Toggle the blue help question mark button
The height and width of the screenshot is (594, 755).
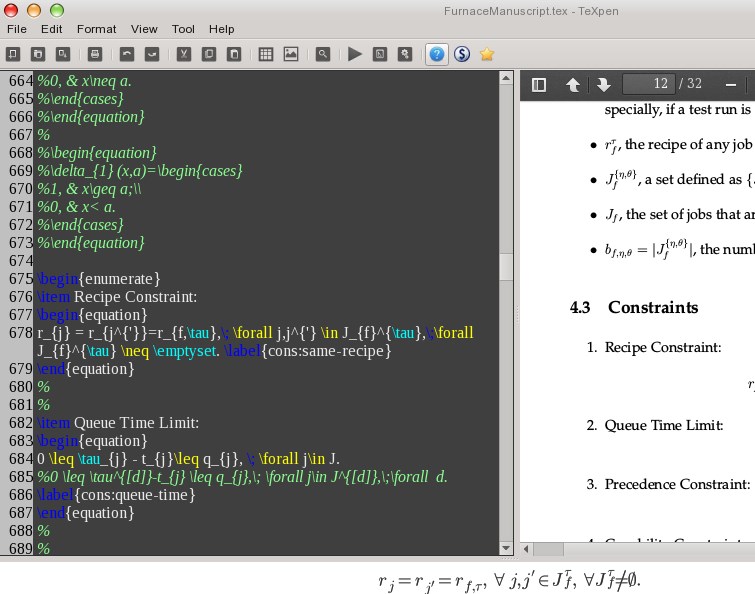click(436, 54)
